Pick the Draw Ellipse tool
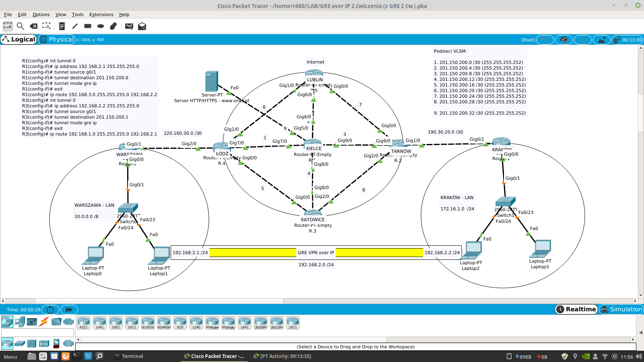644x362 pixels. [x=101, y=26]
